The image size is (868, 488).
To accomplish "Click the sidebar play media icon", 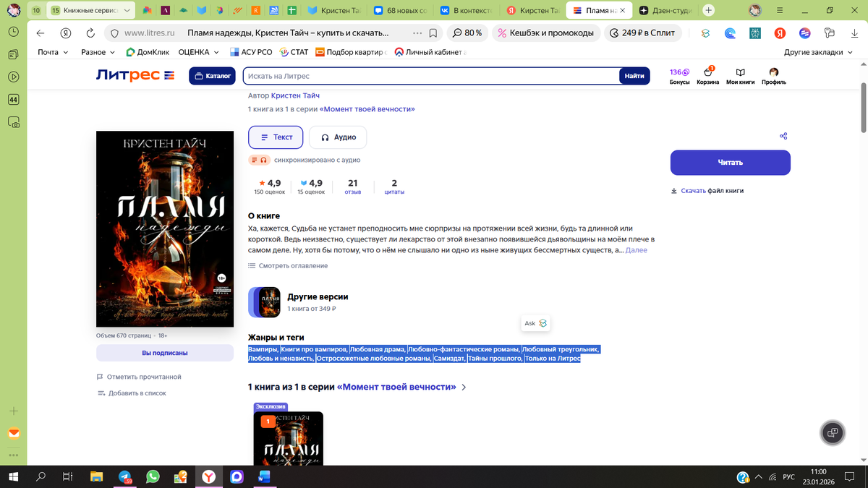I will tap(14, 77).
